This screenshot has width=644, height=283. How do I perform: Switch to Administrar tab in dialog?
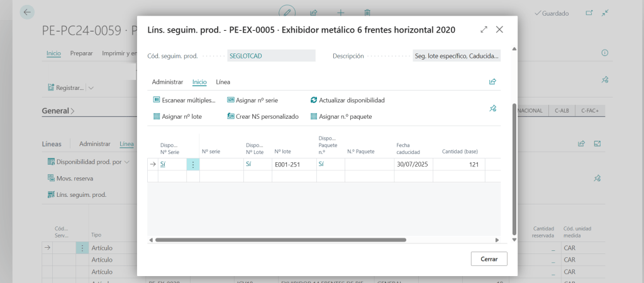(x=167, y=82)
